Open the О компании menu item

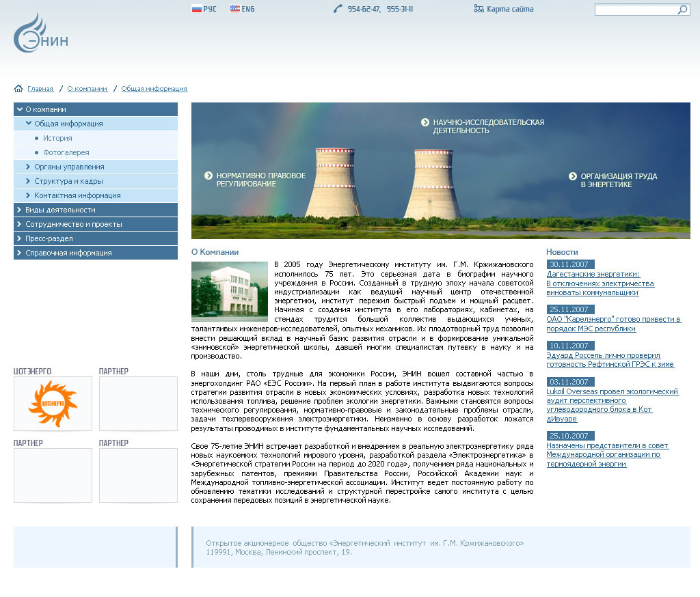click(96, 109)
